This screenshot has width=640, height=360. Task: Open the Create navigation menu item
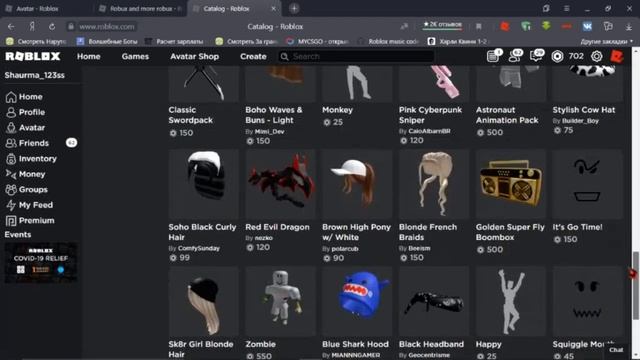(253, 57)
